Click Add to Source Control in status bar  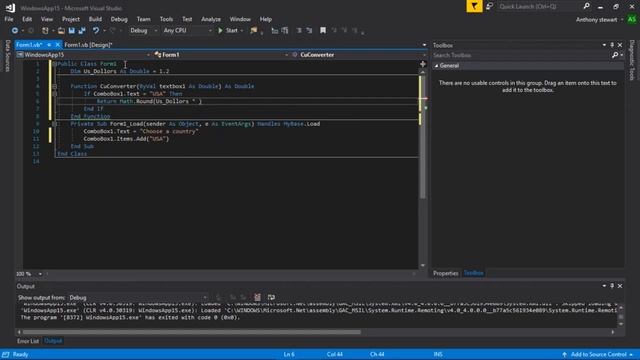tap(598, 354)
